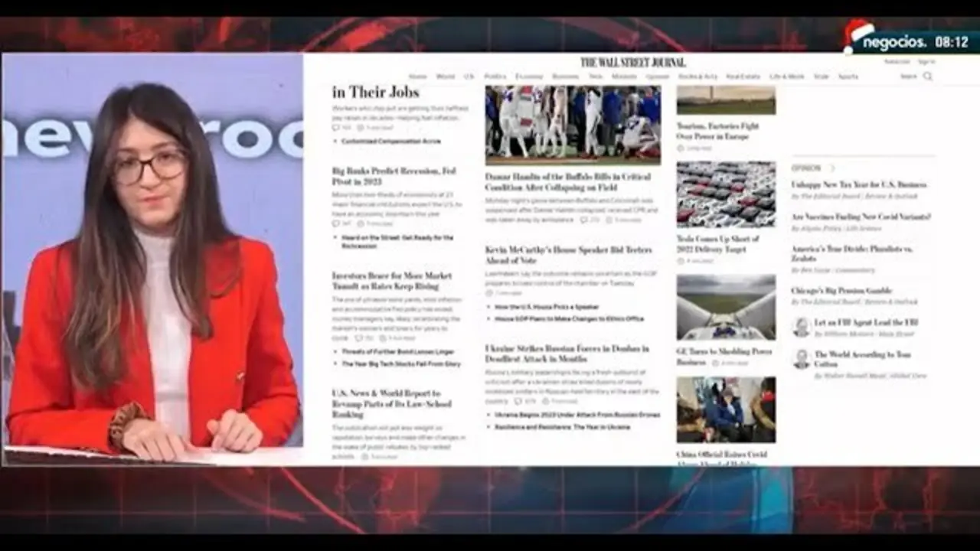Click the search magnifying glass icon
980x551 pixels.
point(928,77)
